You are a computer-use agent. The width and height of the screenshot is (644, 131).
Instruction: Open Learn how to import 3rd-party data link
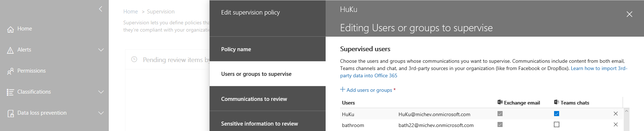click(599, 68)
